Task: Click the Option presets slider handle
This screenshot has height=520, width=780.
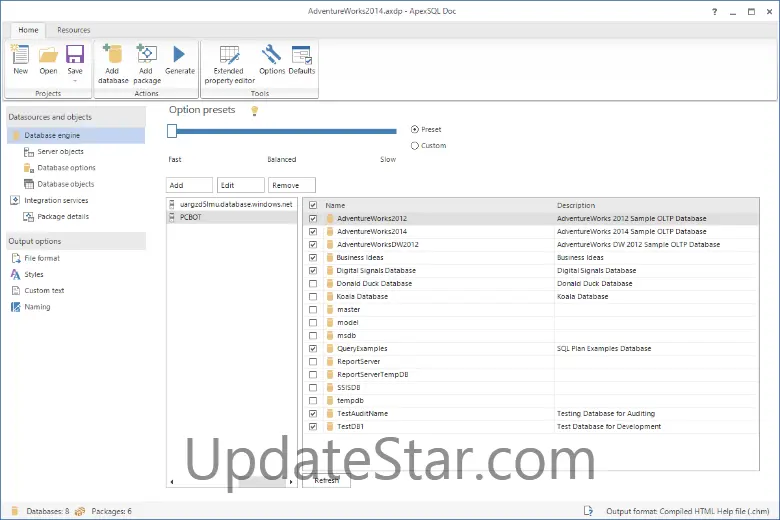Action: (172, 131)
